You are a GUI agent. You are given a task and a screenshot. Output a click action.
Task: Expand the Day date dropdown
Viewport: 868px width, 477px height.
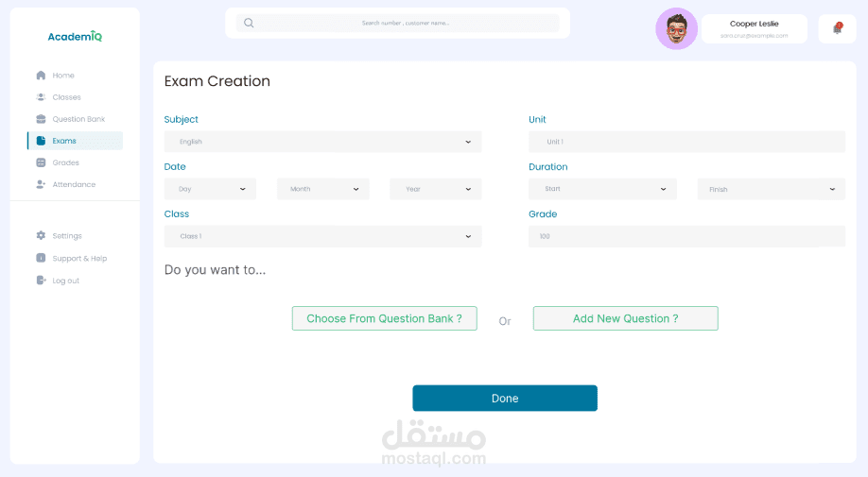[210, 189]
